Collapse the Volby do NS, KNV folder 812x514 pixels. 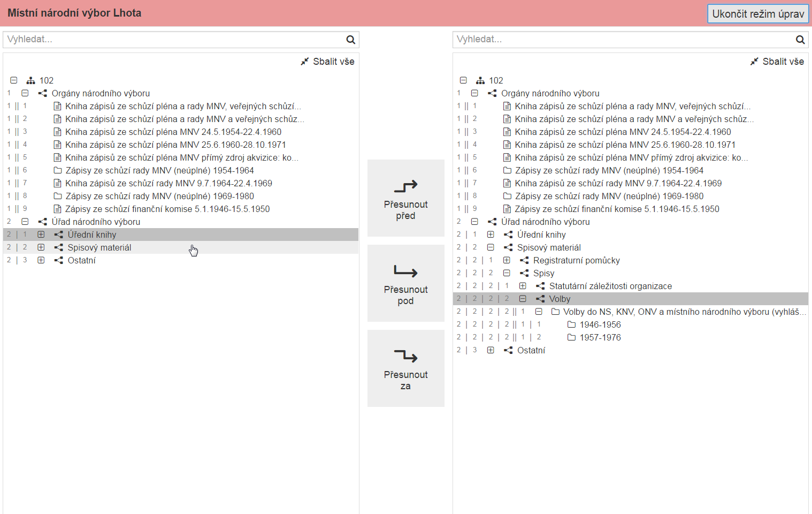point(539,312)
